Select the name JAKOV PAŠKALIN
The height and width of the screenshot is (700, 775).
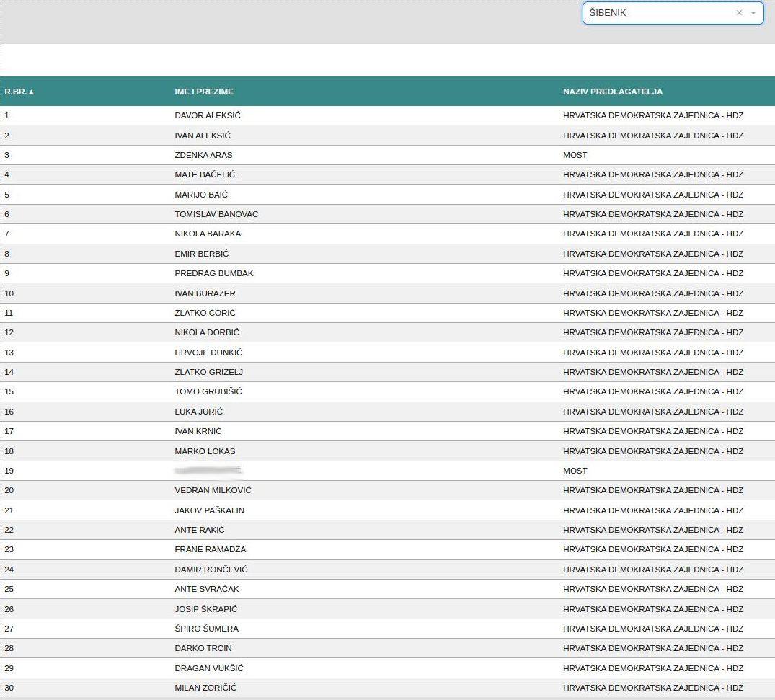(x=209, y=510)
